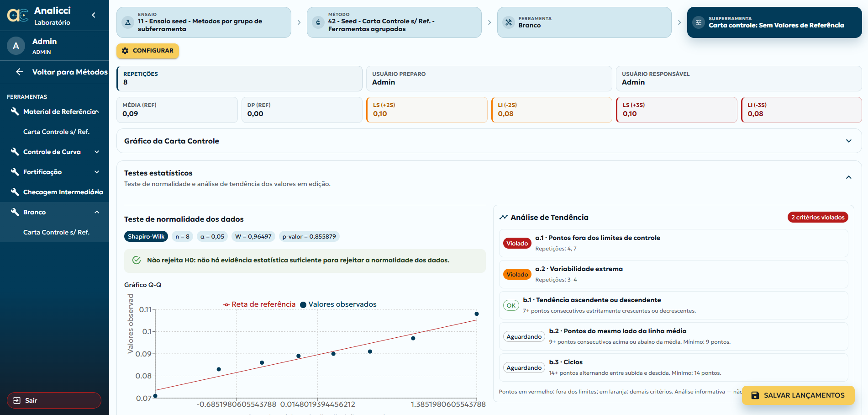Viewport: 868px width, 415px height.
Task: Click the LI (-3S) value card
Action: coord(801,110)
